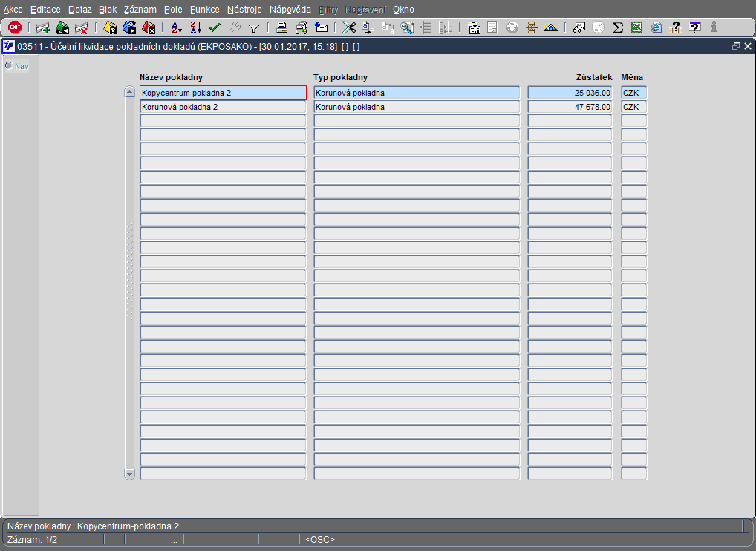
Task: Click the delete record icon with red X
Action: (x=81, y=27)
